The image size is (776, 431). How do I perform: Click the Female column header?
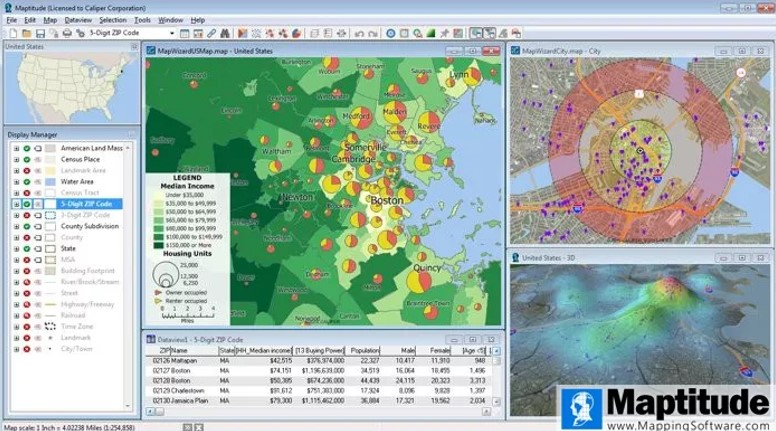point(434,350)
